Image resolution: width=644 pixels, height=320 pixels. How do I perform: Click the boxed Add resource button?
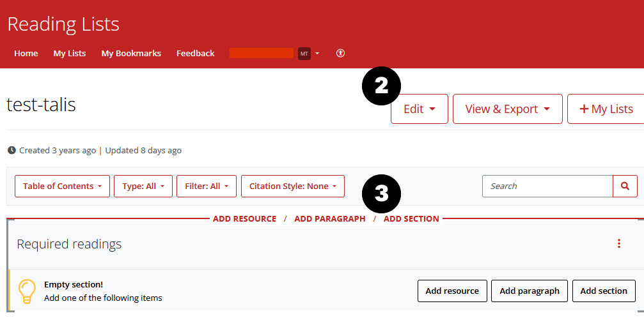452,291
